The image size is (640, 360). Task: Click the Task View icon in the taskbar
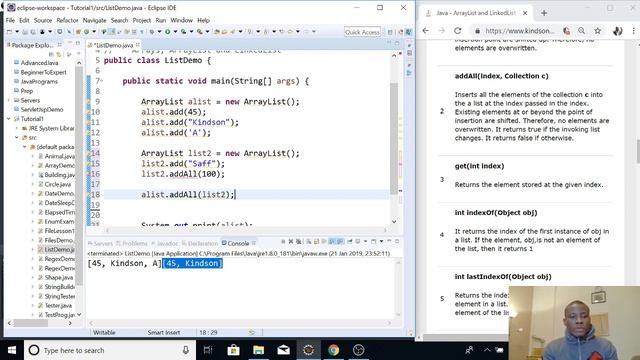tap(208, 350)
